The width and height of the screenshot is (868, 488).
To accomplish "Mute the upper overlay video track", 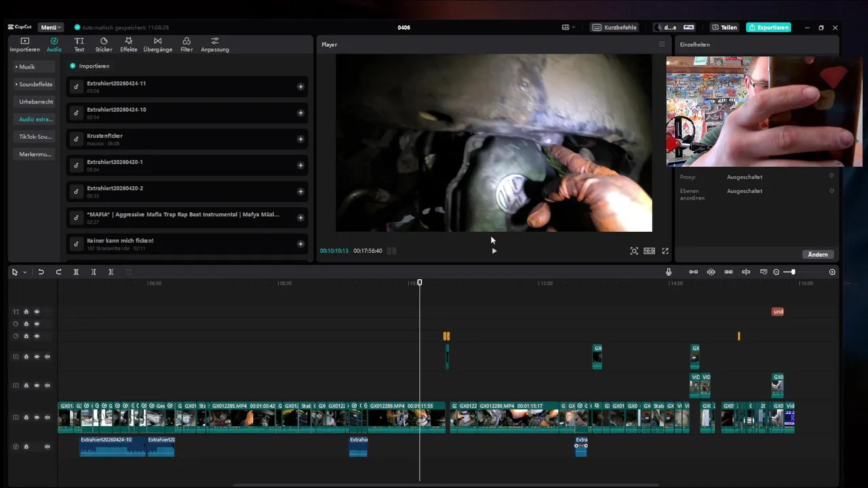I will [x=47, y=357].
